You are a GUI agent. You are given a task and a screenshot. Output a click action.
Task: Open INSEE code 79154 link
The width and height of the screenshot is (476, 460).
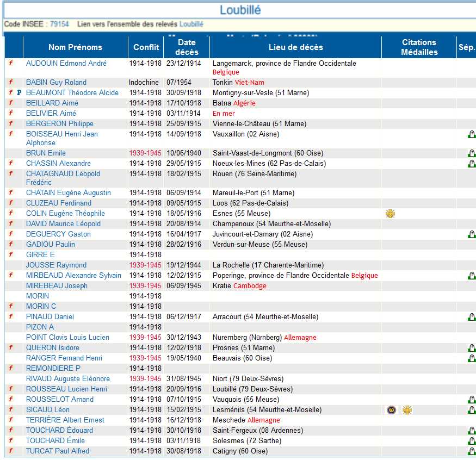pos(59,24)
